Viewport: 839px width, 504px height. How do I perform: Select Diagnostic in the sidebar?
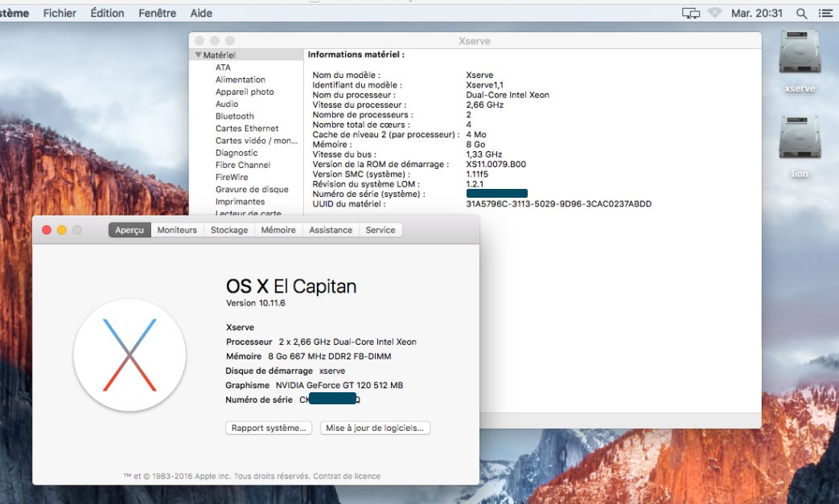[x=236, y=154]
